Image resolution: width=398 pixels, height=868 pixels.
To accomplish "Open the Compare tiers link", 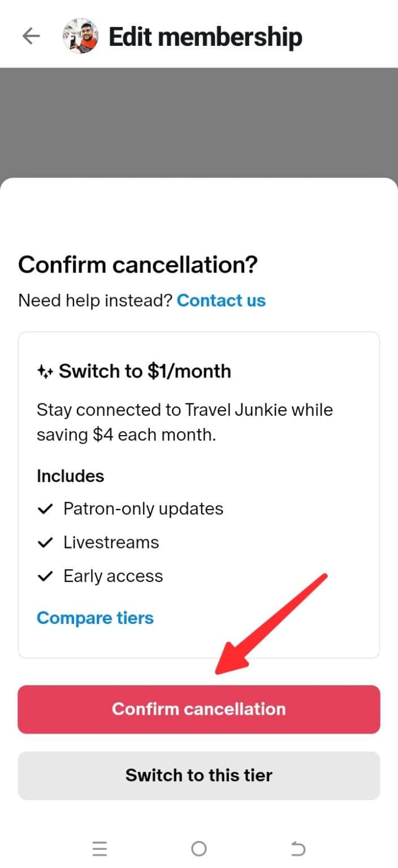I will coord(95,618).
